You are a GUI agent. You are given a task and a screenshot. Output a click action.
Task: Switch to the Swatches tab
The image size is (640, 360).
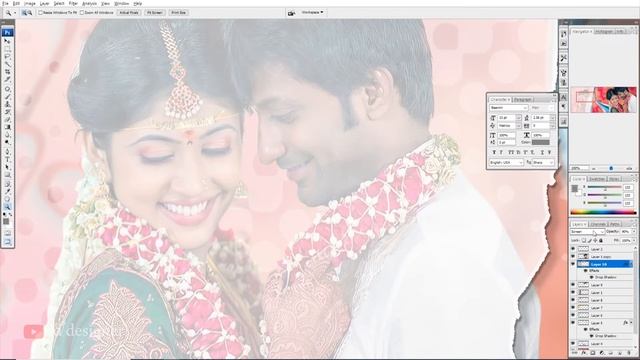point(597,179)
